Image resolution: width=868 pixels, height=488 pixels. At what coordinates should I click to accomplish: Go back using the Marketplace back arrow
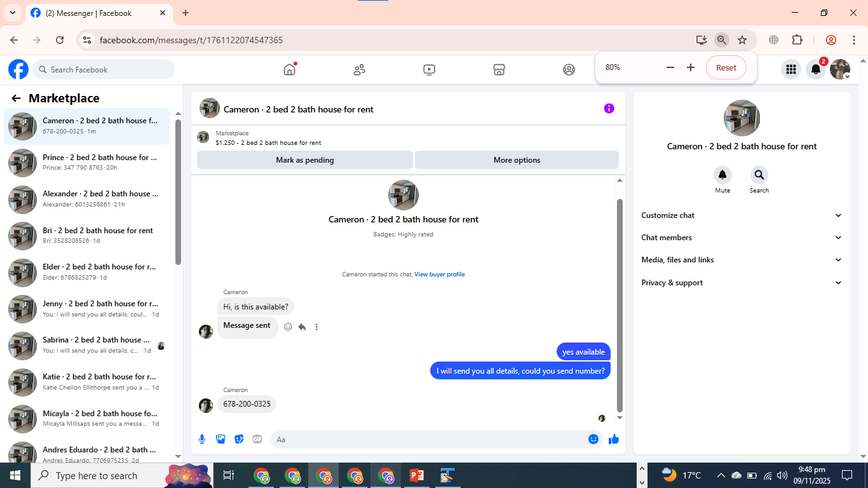point(16,98)
